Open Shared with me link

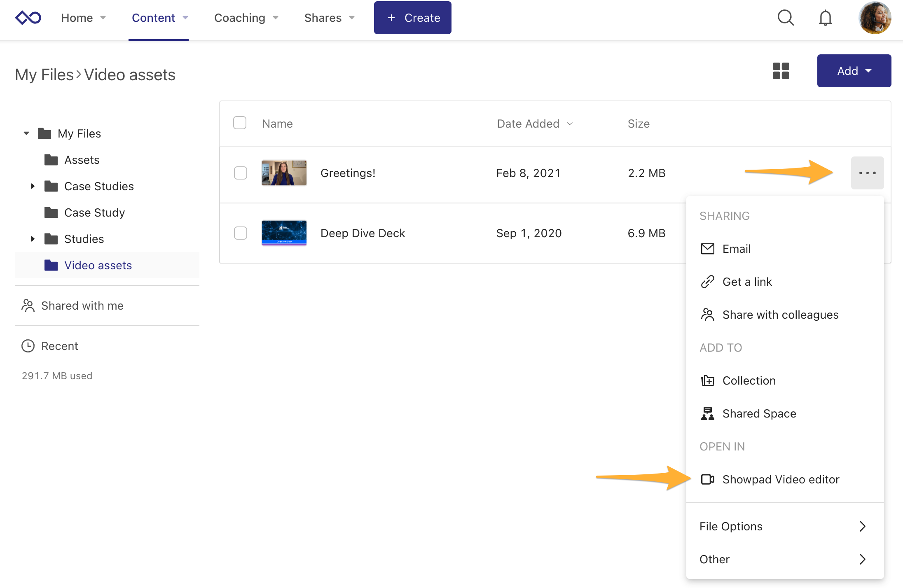click(82, 306)
